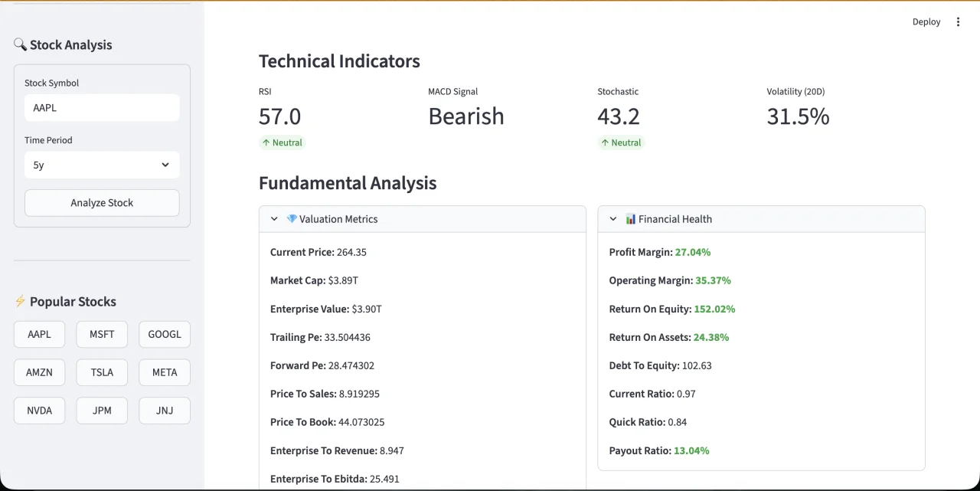
Task: Select JPM from Popular Stocks
Action: (102, 411)
